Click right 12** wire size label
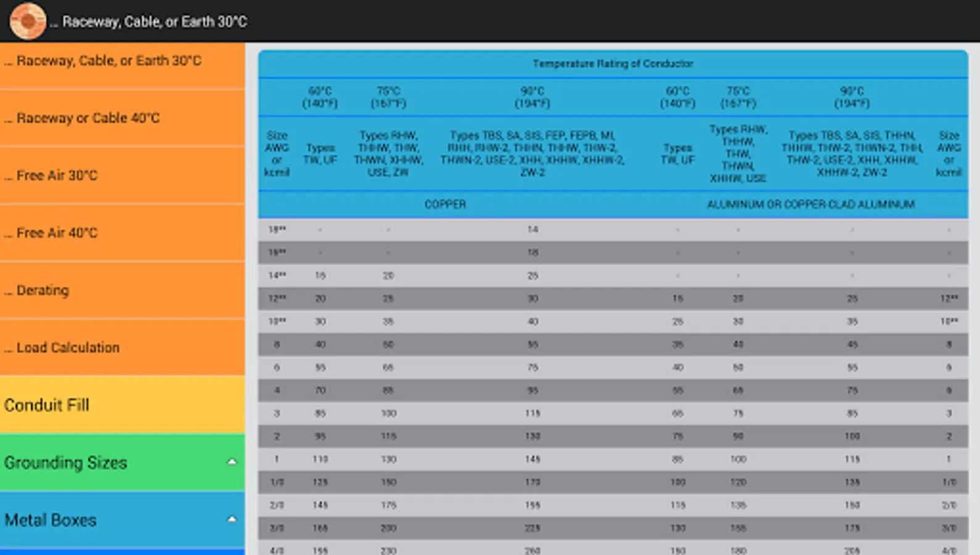This screenshot has width=980, height=555. [949, 298]
